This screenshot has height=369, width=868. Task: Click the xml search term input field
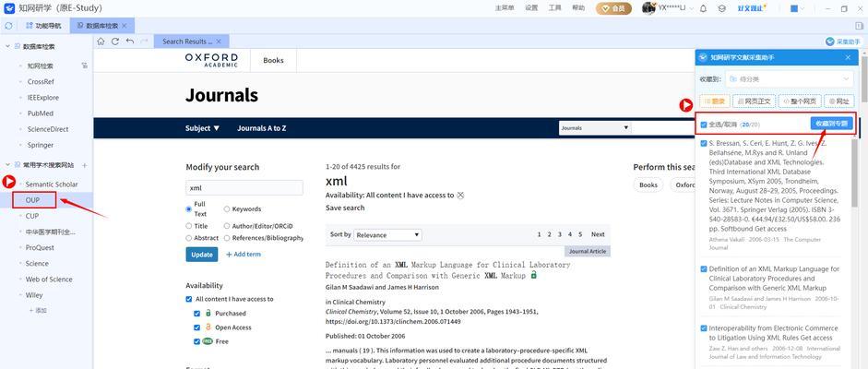pos(244,187)
